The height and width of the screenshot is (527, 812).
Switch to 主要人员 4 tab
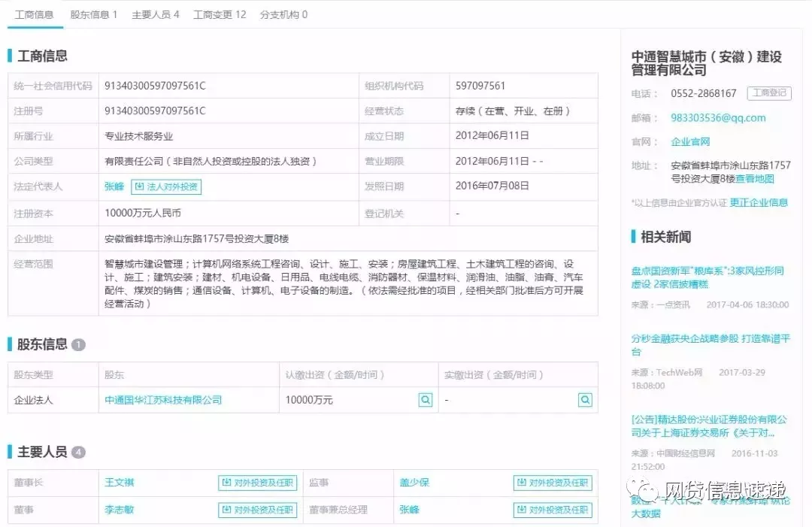pyautogui.click(x=156, y=14)
